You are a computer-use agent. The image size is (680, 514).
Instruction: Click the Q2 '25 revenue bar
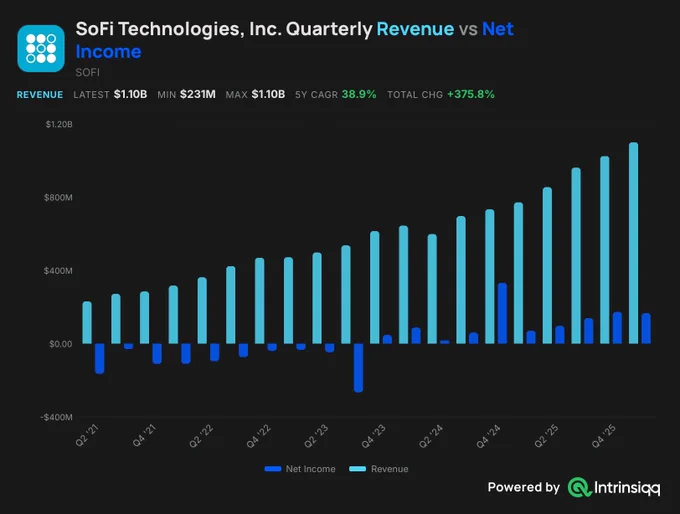pos(547,265)
